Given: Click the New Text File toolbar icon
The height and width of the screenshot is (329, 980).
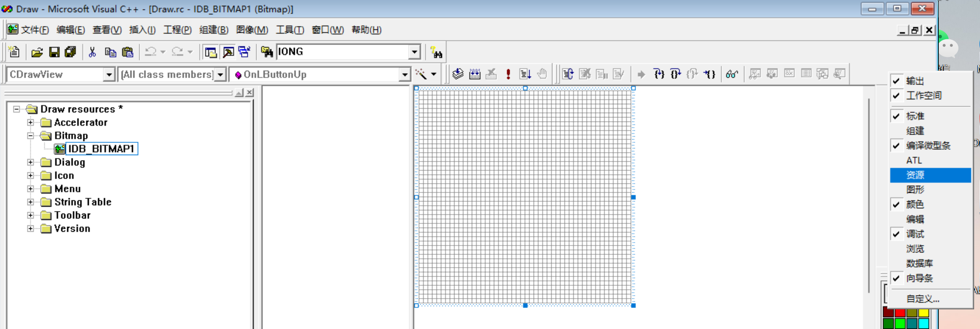Looking at the screenshot, I should tap(14, 52).
